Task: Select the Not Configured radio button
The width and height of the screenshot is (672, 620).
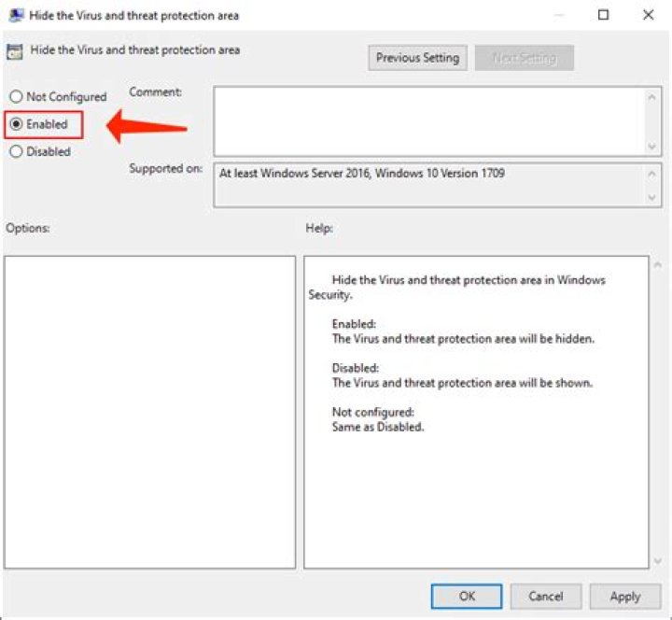Action: click(16, 97)
